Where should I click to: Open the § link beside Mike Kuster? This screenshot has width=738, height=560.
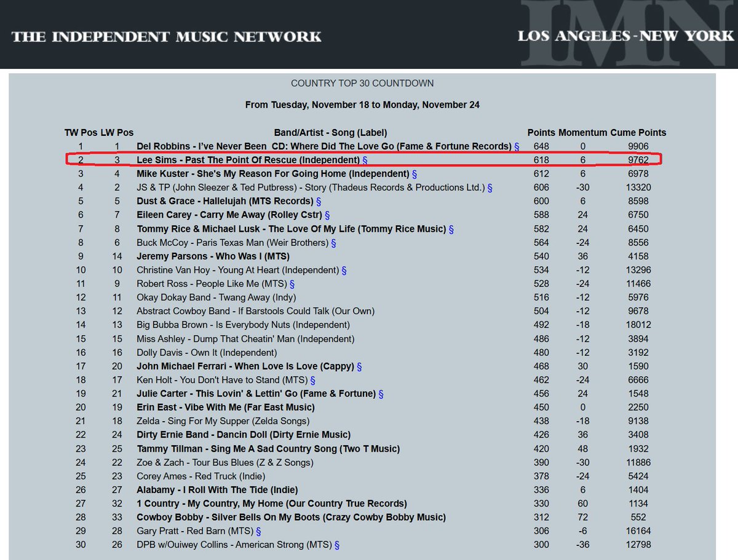415,174
